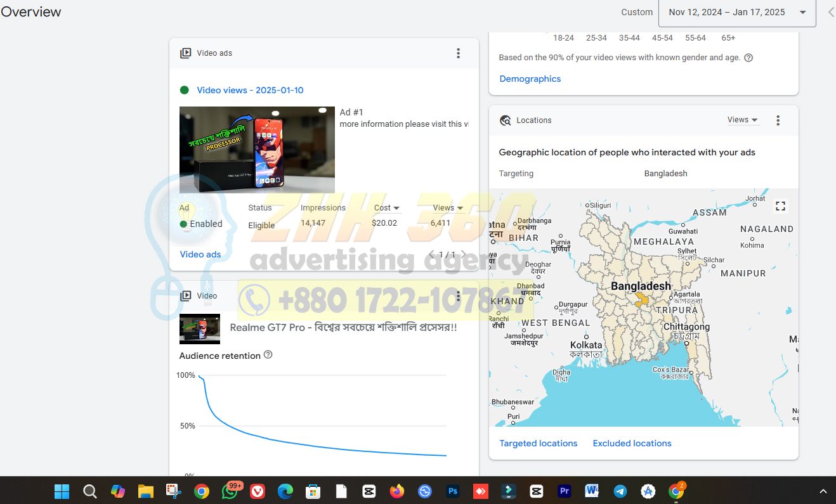Change the Locations card Views metric dropdown
Viewport: 836px width, 504px height.
743,120
